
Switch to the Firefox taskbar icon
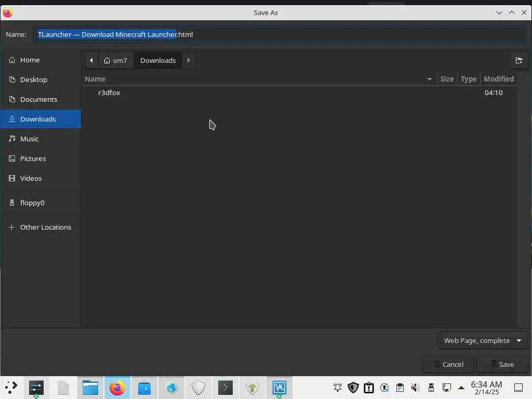point(117,388)
